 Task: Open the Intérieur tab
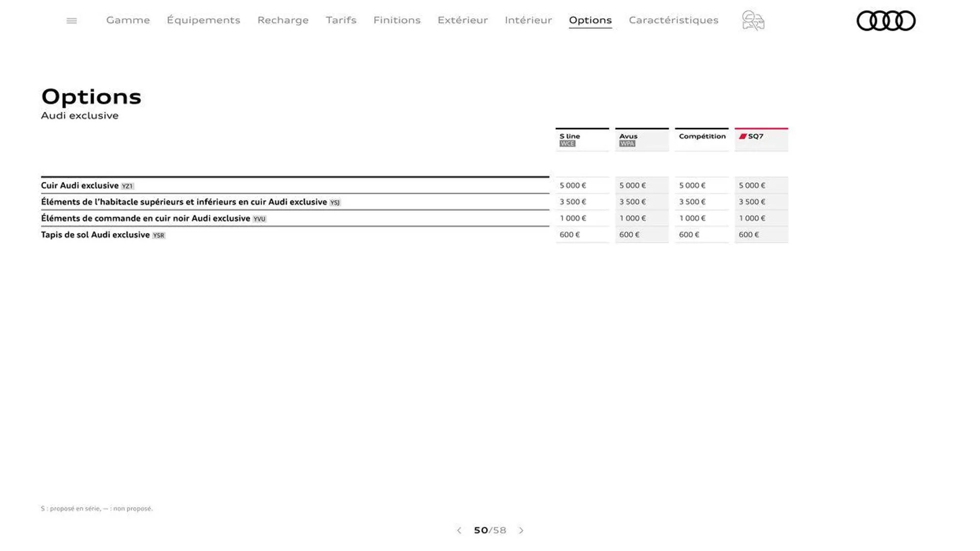[x=528, y=20]
